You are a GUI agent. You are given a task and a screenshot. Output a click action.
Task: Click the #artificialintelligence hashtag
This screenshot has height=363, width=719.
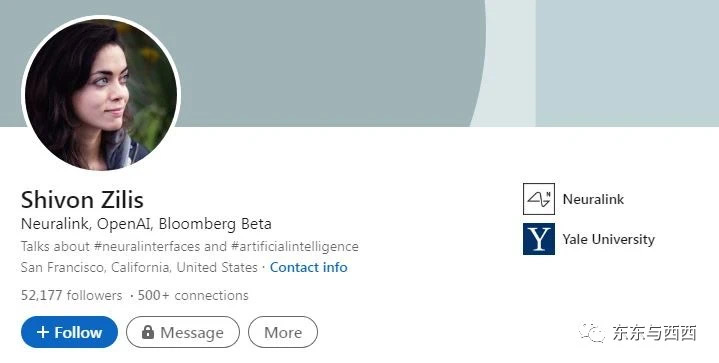tap(295, 247)
